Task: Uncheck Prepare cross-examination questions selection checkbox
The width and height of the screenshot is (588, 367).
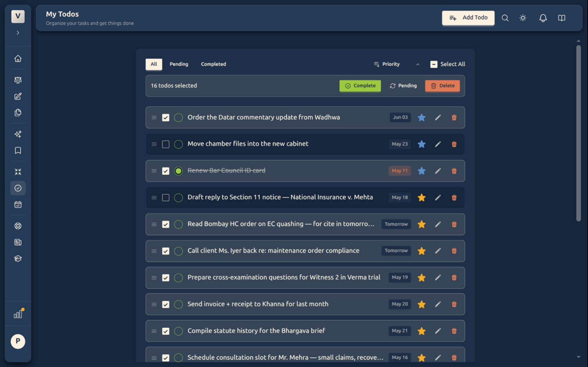Action: [166, 278]
